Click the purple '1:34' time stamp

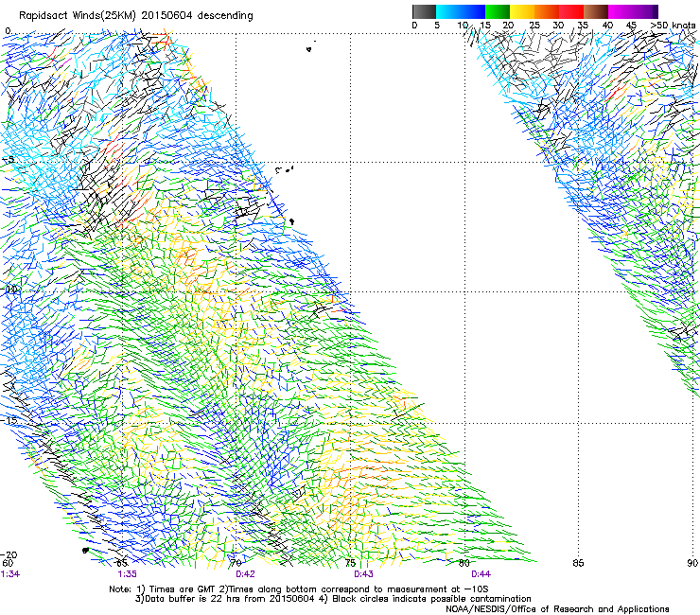click(x=10, y=574)
